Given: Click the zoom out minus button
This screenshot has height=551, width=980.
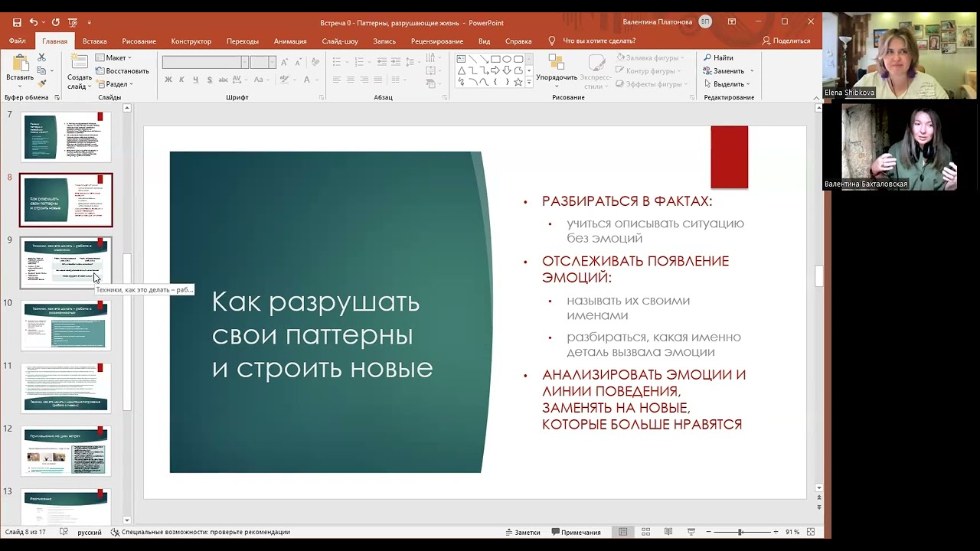Looking at the screenshot, I should (710, 532).
